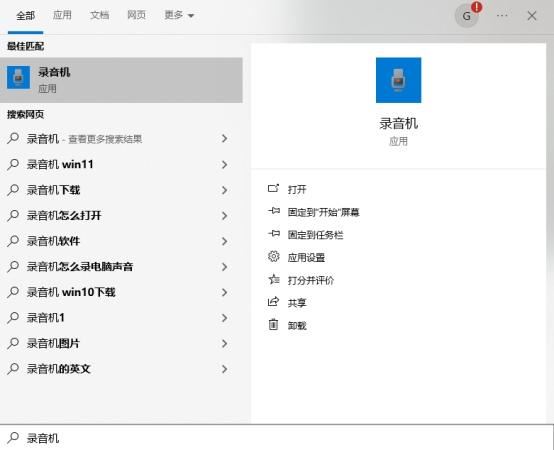This screenshot has height=450, width=554.
Task: Click search icon next to 查看更多搜索结果
Action: pyautogui.click(x=13, y=138)
